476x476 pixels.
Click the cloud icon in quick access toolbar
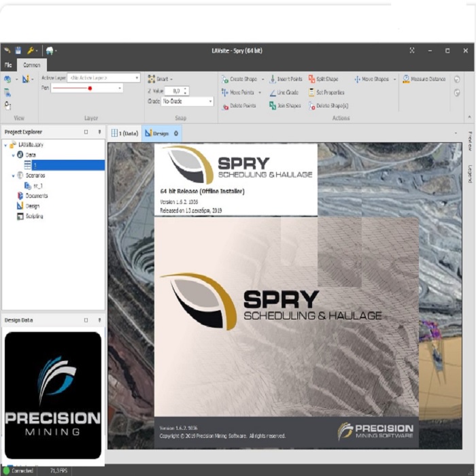tap(50, 50)
